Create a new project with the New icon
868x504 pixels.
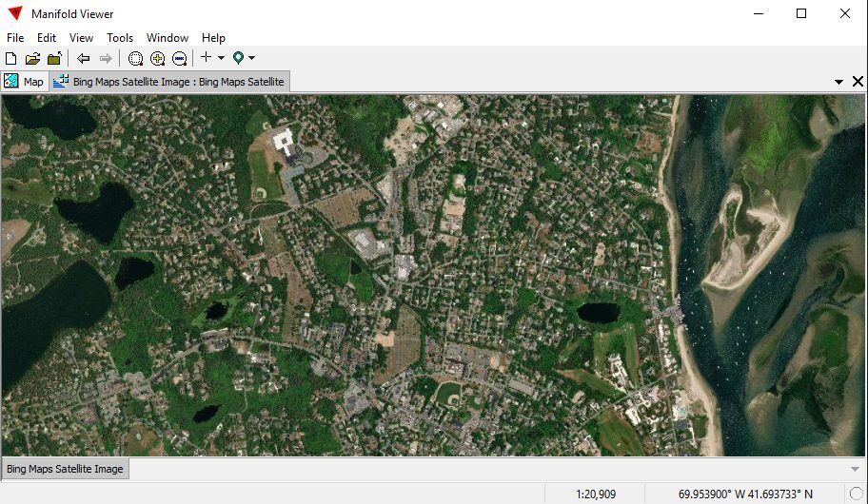pos(11,59)
